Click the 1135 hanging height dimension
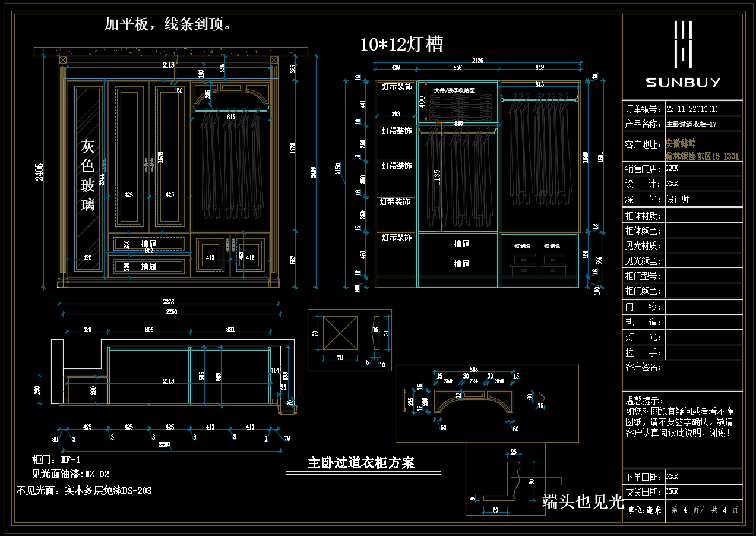Screen dimensions: 756x536 [437, 177]
